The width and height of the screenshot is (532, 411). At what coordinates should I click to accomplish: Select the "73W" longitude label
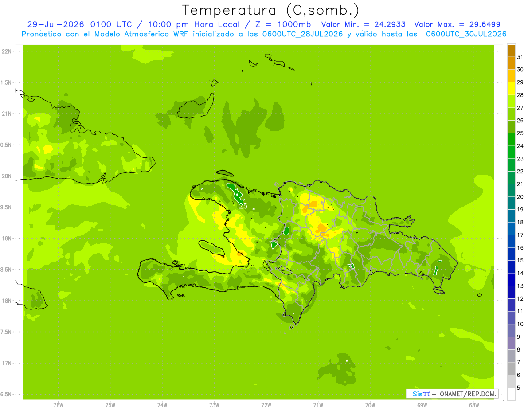(x=214, y=405)
